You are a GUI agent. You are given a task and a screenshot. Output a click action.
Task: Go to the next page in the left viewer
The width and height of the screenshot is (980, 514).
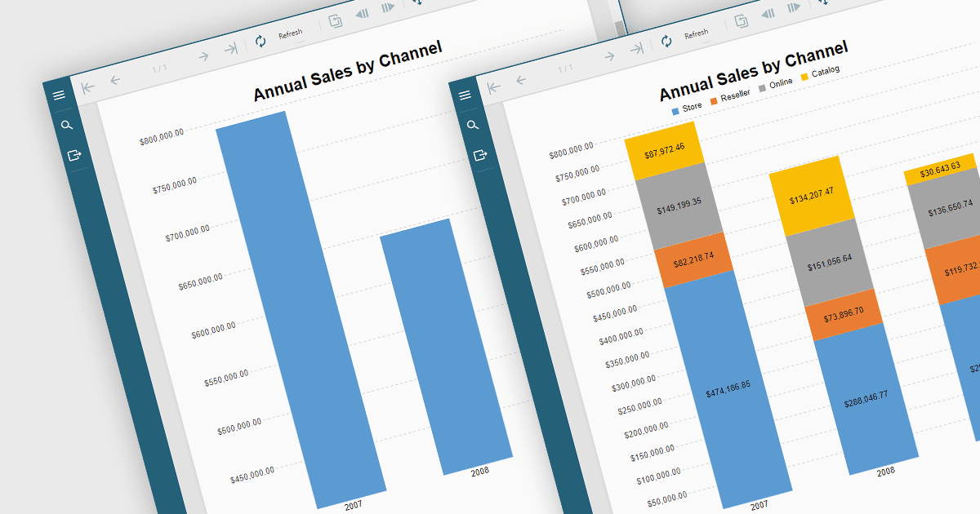pos(203,55)
